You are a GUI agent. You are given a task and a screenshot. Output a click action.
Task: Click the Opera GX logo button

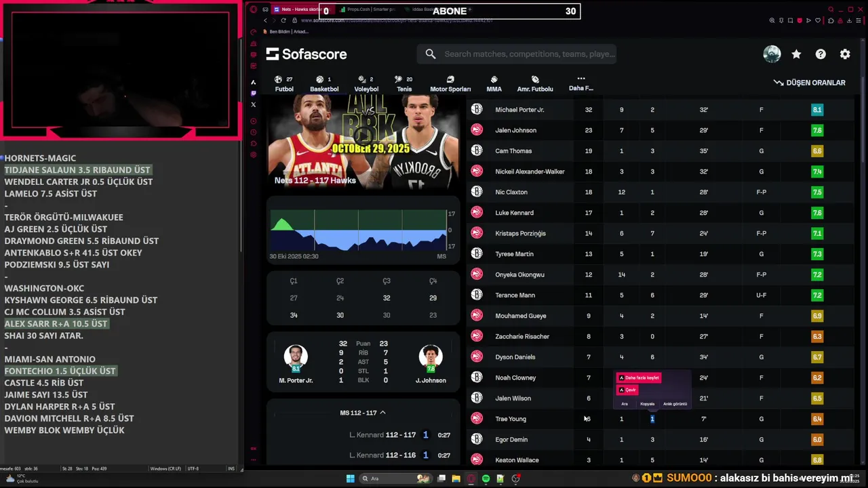click(254, 9)
